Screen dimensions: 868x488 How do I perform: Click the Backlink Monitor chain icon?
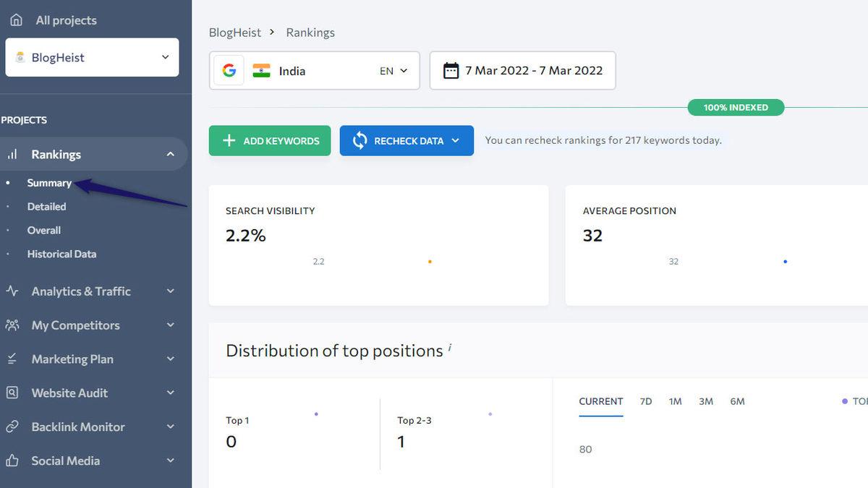(12, 427)
